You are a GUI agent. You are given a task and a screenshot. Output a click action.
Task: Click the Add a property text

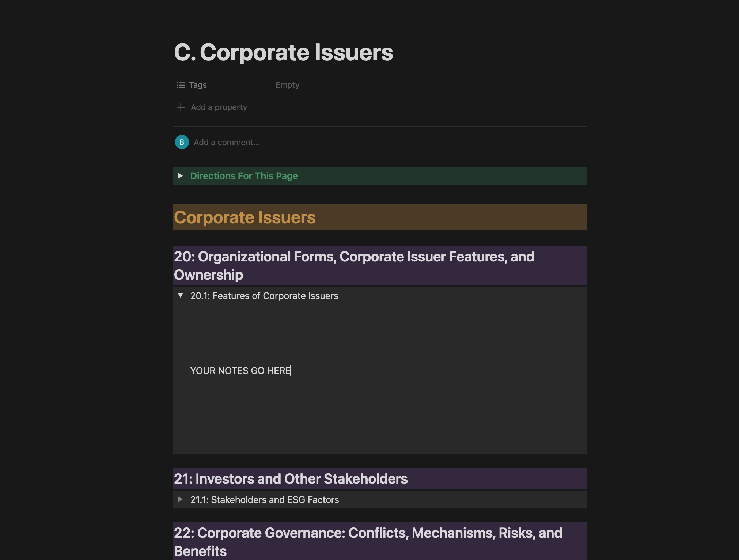click(219, 107)
